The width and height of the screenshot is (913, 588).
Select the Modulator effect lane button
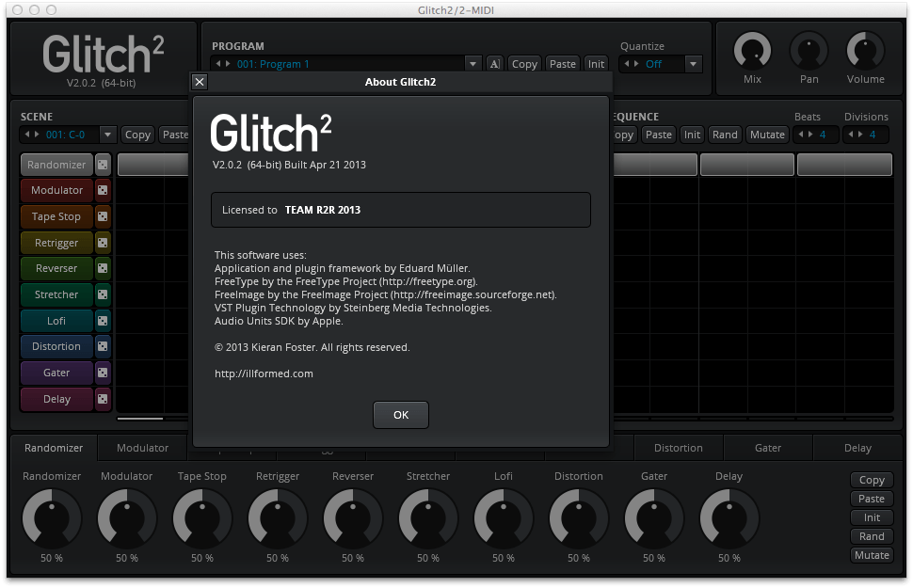pyautogui.click(x=56, y=190)
